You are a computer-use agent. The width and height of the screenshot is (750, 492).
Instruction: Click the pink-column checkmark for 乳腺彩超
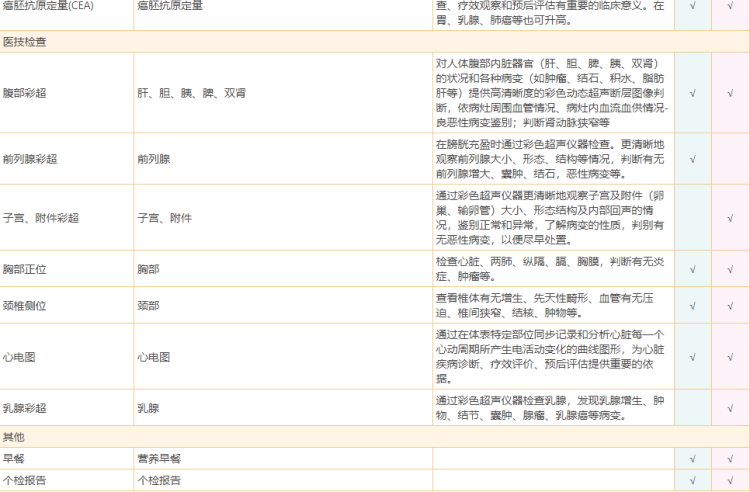point(730,408)
